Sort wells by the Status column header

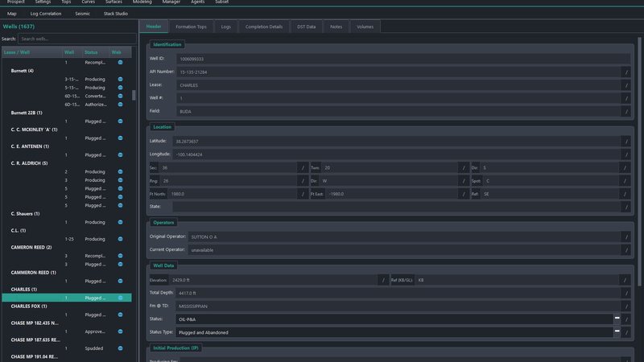[95, 52]
